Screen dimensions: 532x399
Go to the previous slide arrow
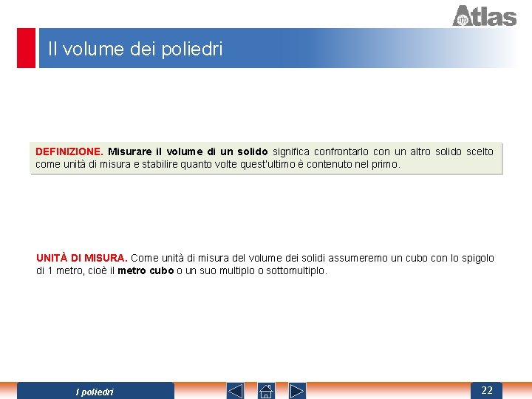tap(235, 391)
